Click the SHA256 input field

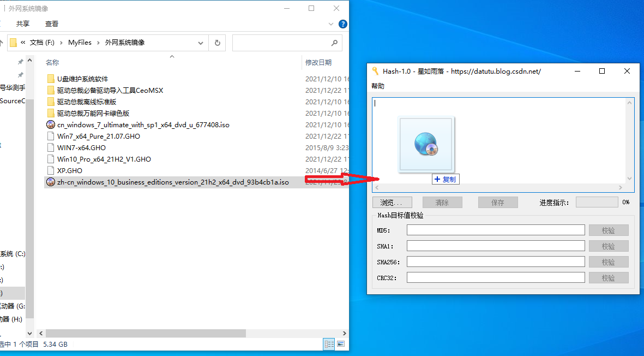496,262
